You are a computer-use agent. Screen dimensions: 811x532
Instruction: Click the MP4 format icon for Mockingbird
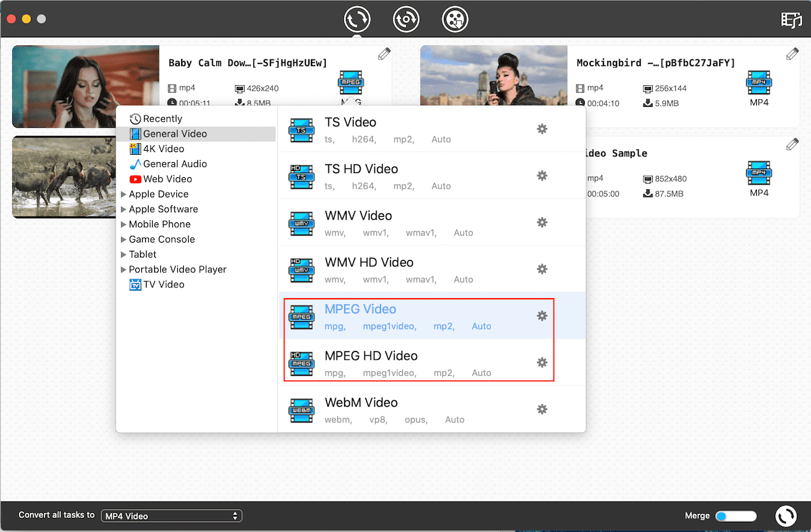pyautogui.click(x=759, y=83)
